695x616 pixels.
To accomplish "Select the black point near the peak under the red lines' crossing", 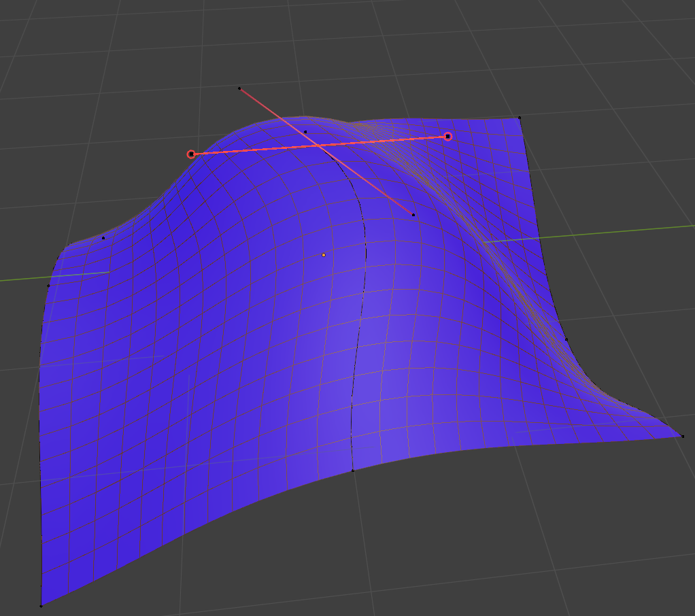I will click(305, 132).
